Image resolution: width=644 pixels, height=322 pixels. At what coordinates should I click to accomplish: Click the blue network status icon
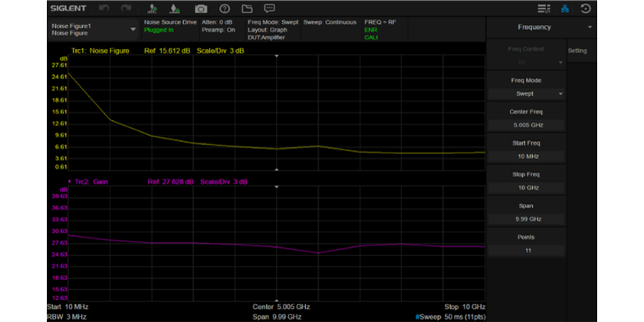click(x=565, y=8)
